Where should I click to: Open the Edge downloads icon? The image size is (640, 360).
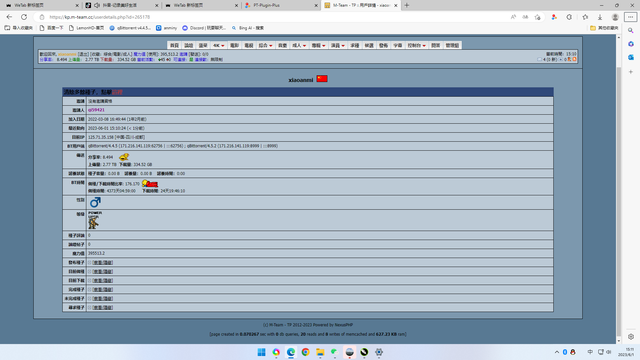(x=600, y=17)
